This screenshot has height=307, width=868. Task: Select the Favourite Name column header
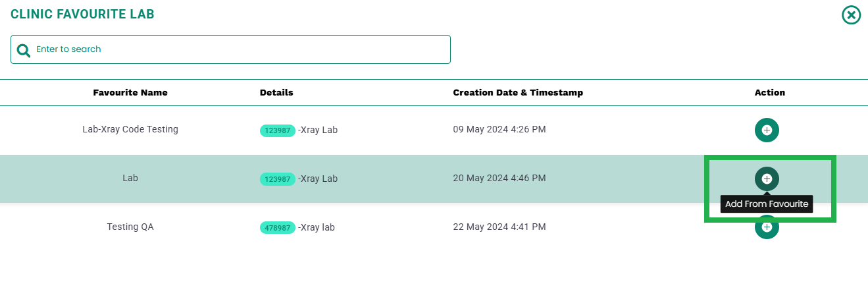tap(130, 92)
